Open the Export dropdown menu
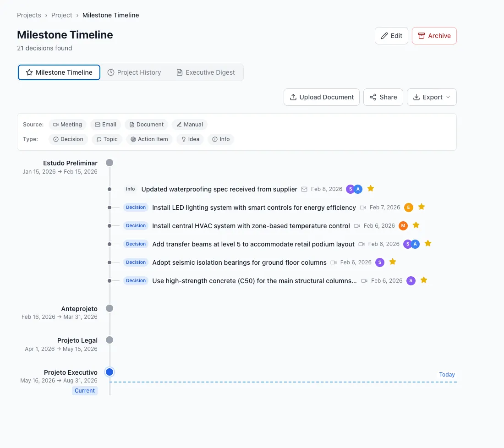This screenshot has width=504, height=448. click(432, 97)
